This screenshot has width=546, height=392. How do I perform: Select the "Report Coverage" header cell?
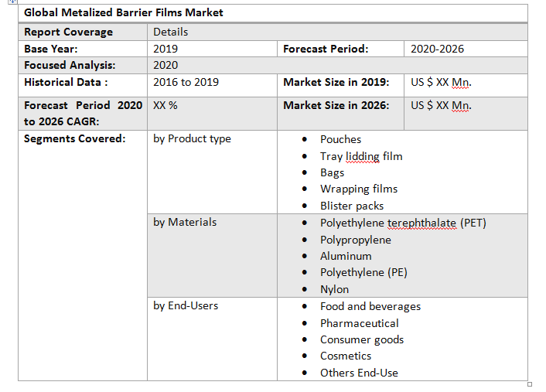(x=68, y=32)
